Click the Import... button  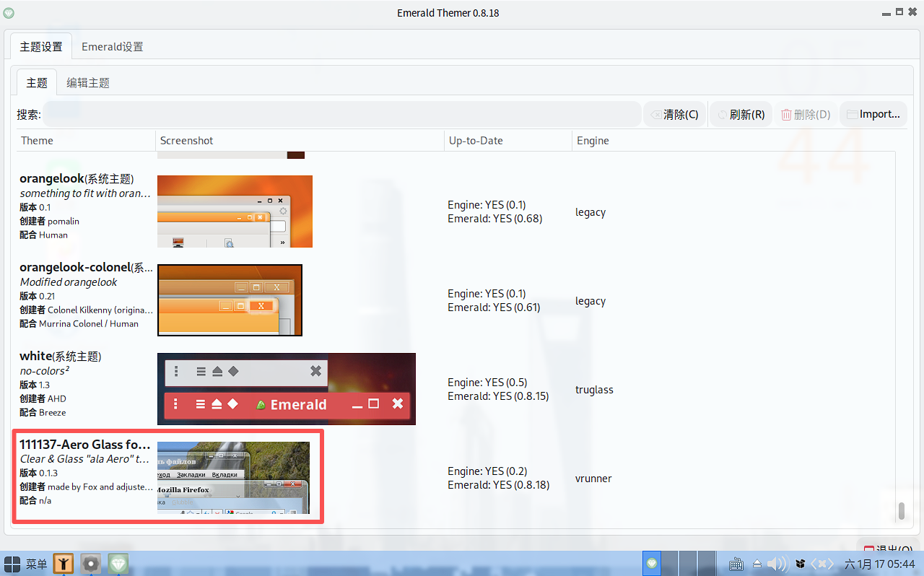pos(873,114)
